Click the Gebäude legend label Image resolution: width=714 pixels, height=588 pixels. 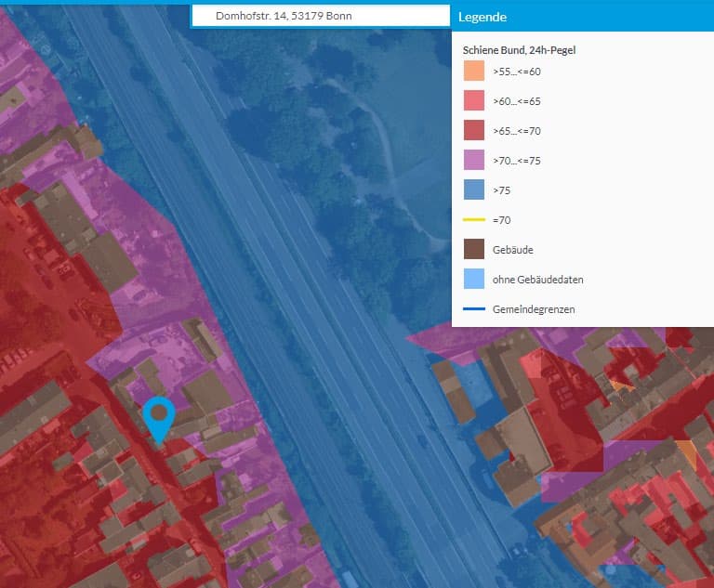(513, 250)
